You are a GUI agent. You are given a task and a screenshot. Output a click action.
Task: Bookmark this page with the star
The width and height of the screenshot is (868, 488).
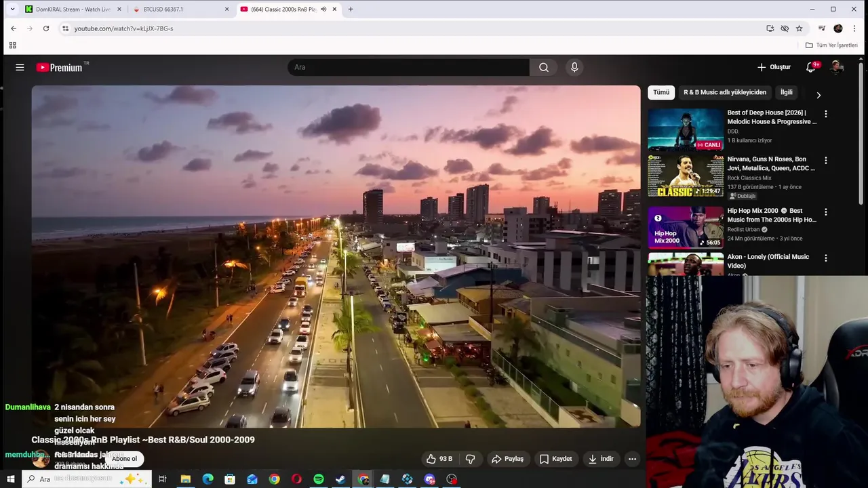click(x=799, y=28)
